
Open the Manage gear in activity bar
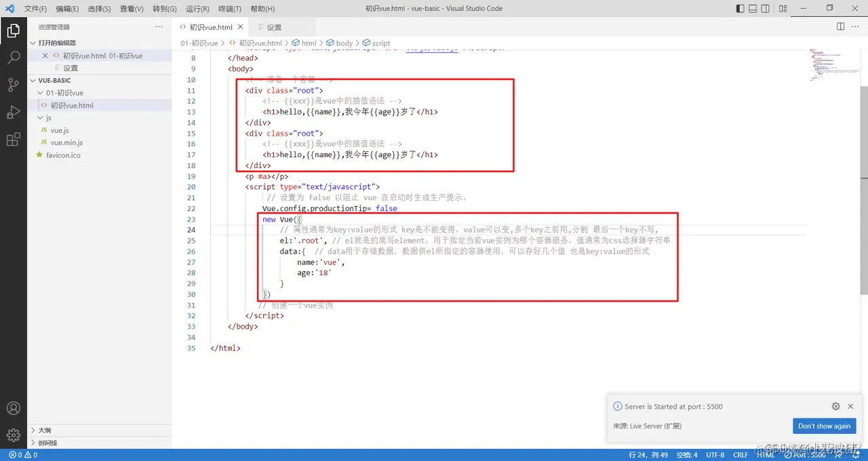13,435
